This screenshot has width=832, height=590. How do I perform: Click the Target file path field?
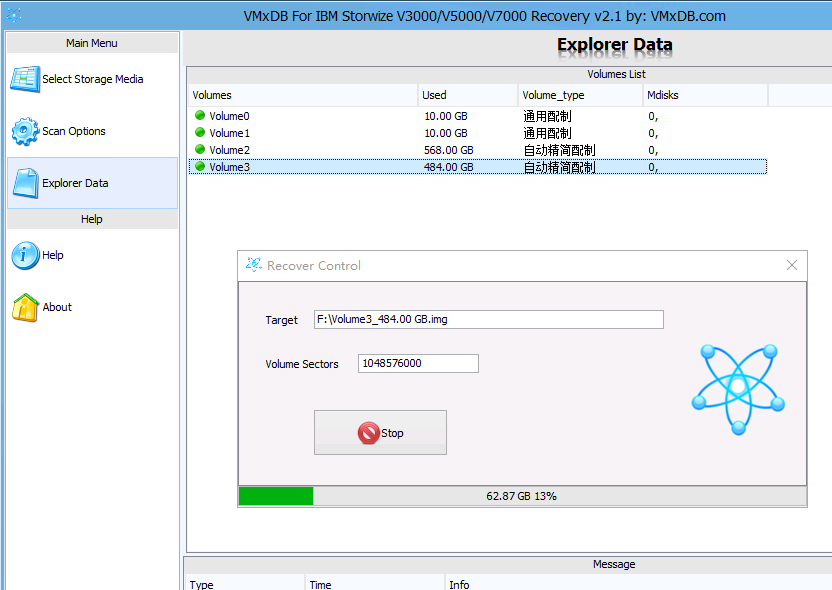click(488, 320)
